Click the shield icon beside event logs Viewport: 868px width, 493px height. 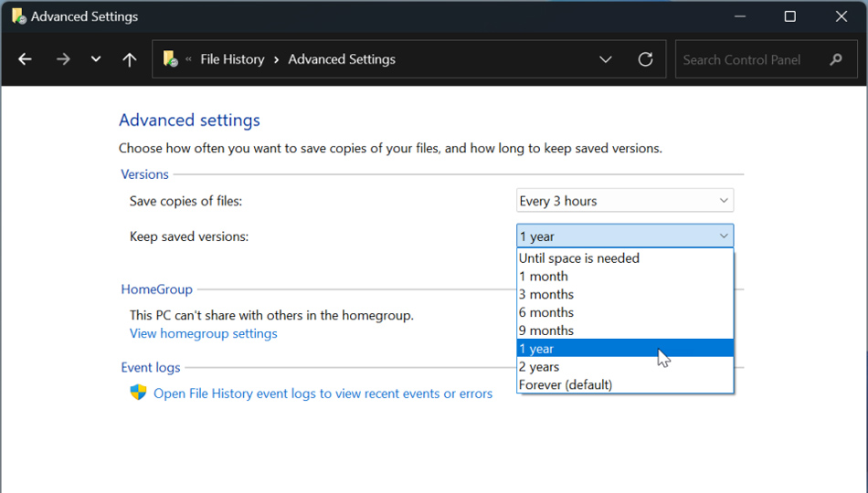pos(138,393)
